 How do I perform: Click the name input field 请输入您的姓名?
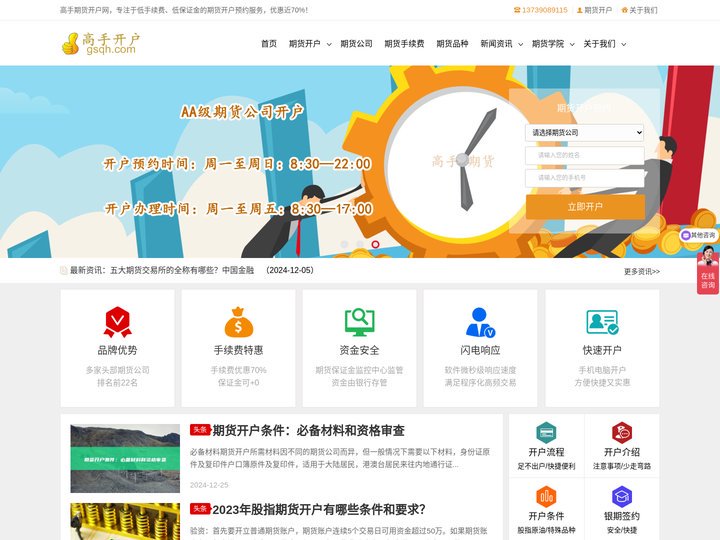coord(585,155)
